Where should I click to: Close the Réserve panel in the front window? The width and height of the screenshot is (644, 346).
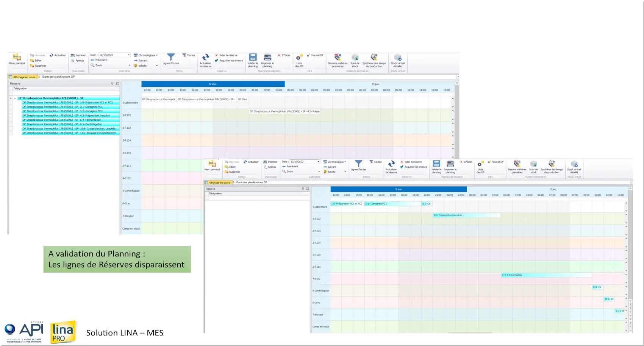[x=308, y=189]
